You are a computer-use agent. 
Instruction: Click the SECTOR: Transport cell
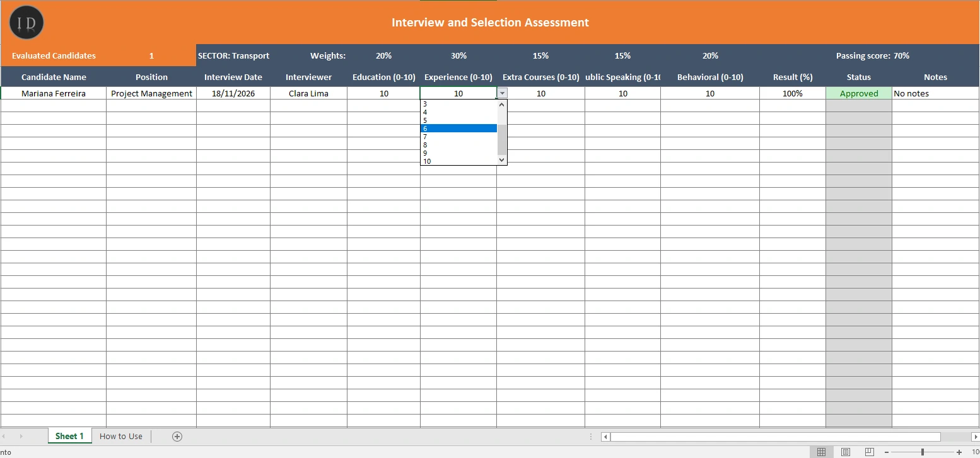click(233, 55)
